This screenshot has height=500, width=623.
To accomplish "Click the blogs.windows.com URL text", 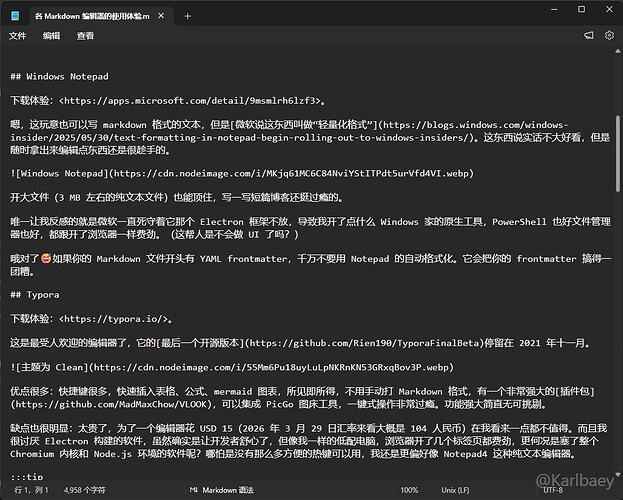I will pyautogui.click(x=289, y=131).
